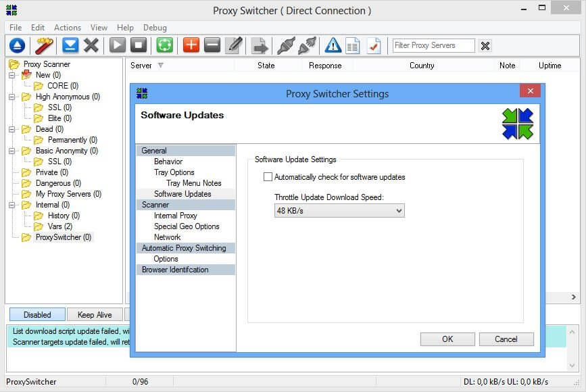Select Tray Options in the settings tree

174,172
